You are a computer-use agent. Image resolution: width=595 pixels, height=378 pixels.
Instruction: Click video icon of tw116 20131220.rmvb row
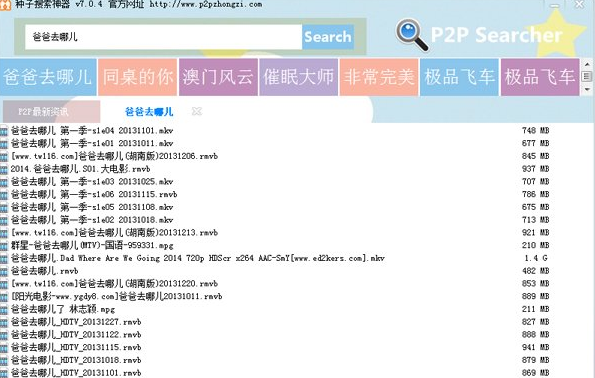[x=4, y=284]
